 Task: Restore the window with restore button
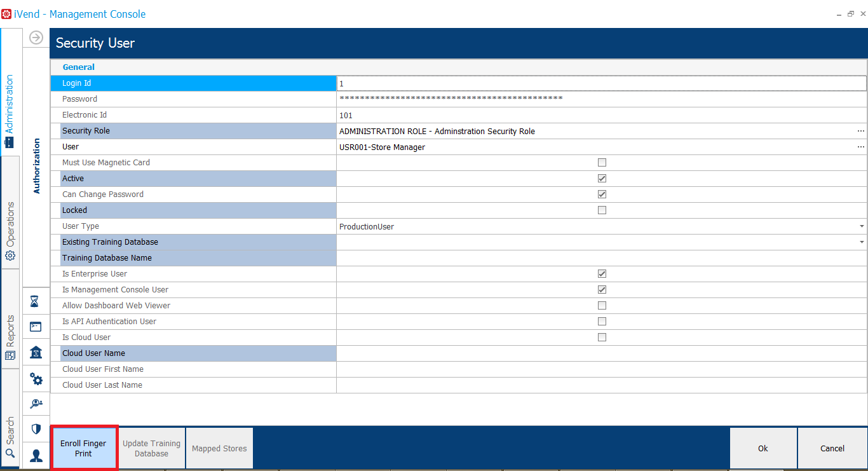pos(850,13)
